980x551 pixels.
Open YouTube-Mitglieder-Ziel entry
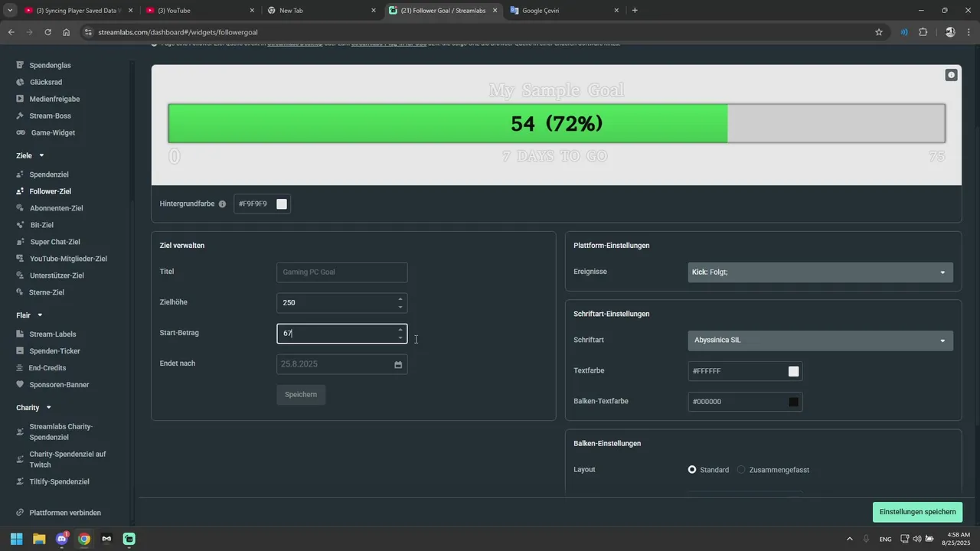[x=68, y=259]
